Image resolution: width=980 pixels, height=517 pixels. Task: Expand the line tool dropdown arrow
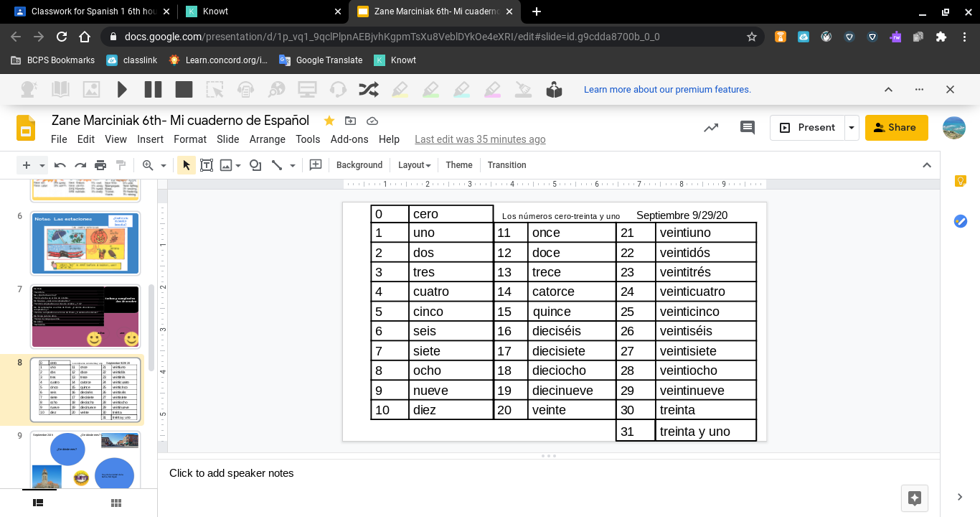click(292, 165)
